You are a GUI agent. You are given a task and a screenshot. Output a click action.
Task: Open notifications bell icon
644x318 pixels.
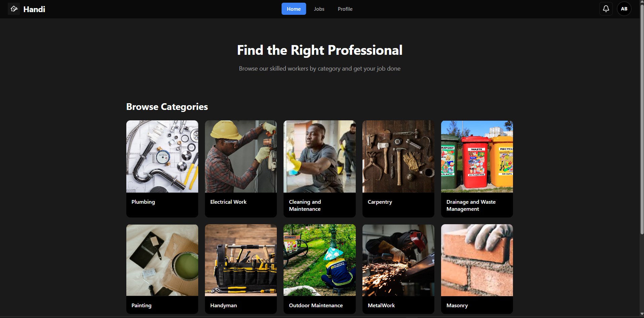coord(606,9)
